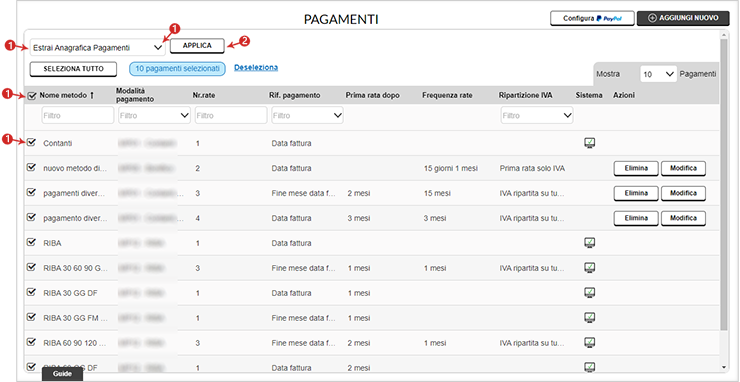Open the Guide tab

[x=62, y=373]
